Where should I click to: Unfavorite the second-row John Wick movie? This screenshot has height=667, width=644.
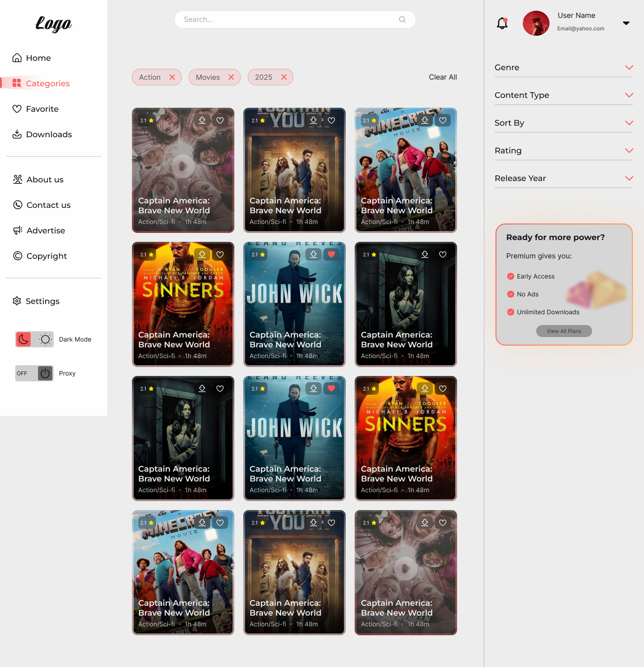pyautogui.click(x=331, y=254)
